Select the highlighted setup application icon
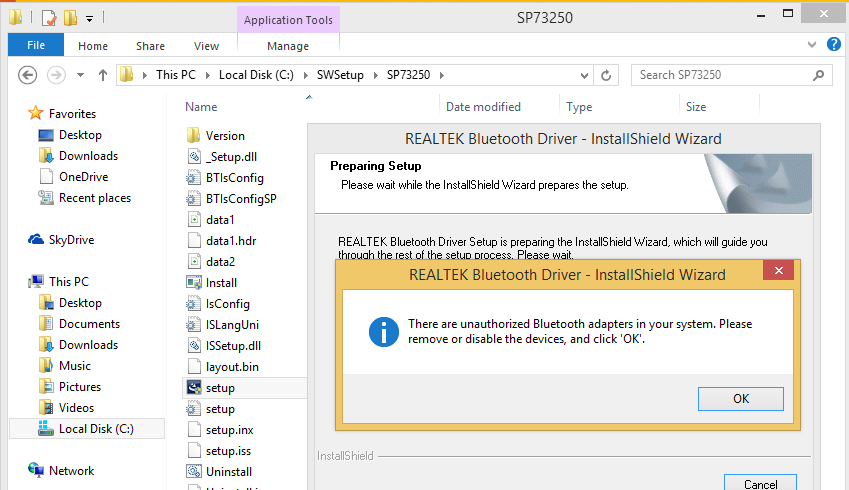This screenshot has width=849, height=490. 193,388
